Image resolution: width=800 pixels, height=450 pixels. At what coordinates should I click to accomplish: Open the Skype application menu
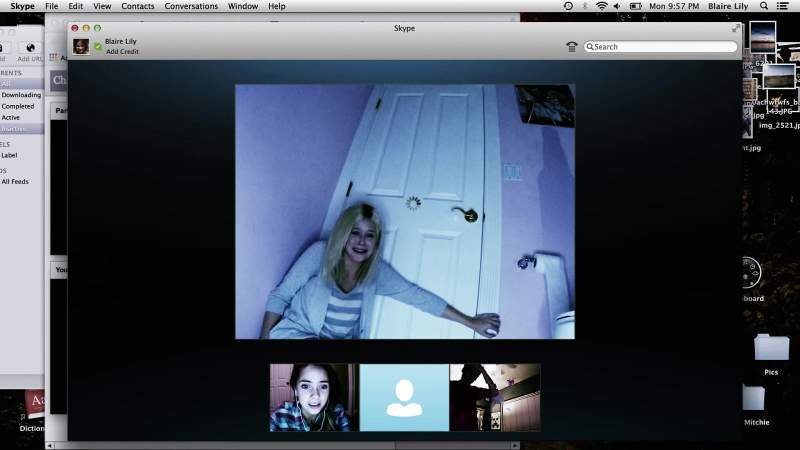(22, 6)
